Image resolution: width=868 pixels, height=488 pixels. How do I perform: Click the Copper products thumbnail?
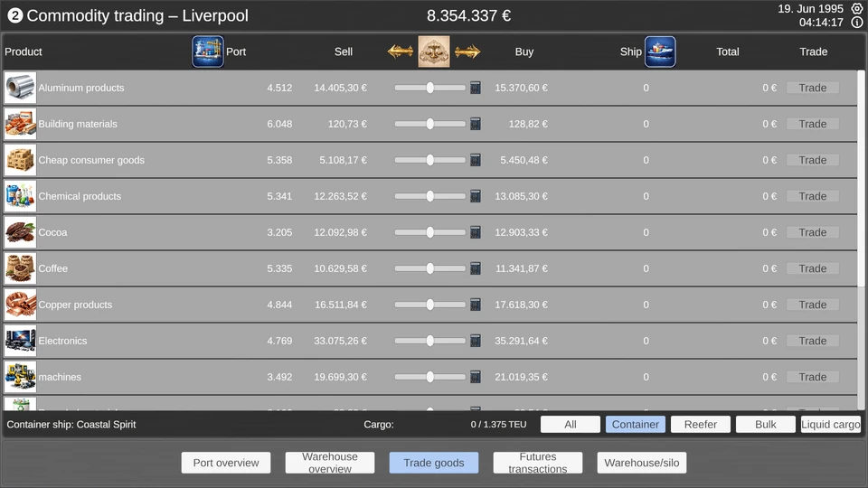point(21,305)
